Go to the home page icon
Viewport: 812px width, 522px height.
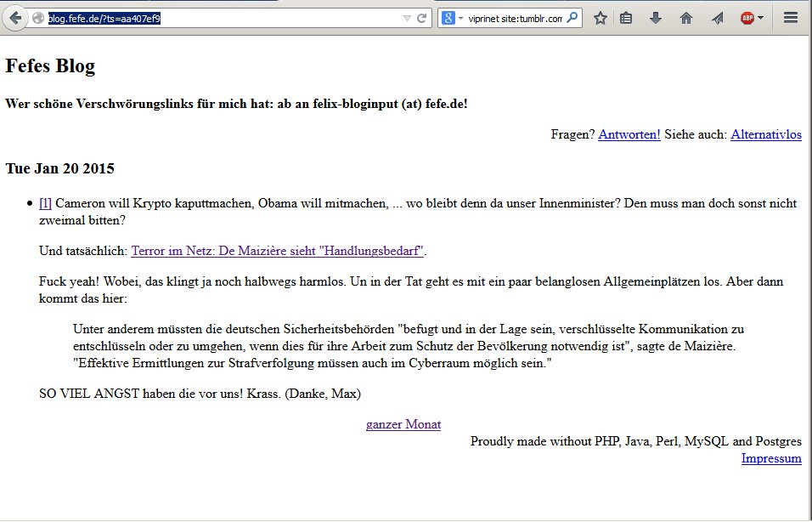(x=686, y=18)
